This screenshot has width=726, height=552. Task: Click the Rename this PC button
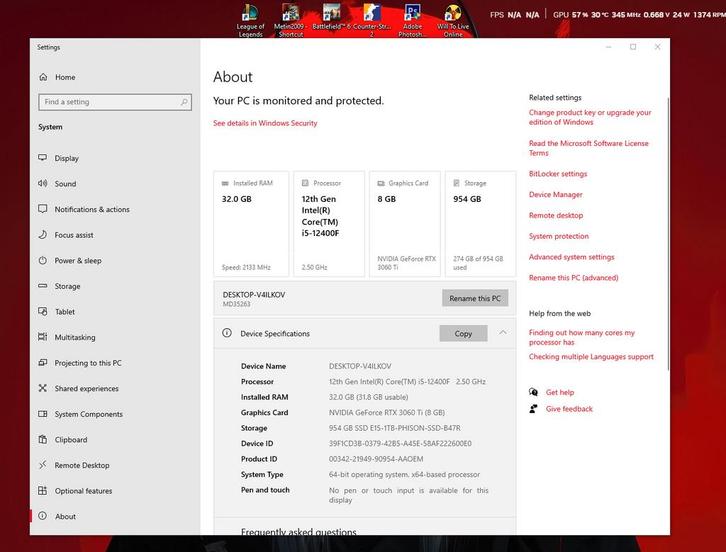(475, 298)
